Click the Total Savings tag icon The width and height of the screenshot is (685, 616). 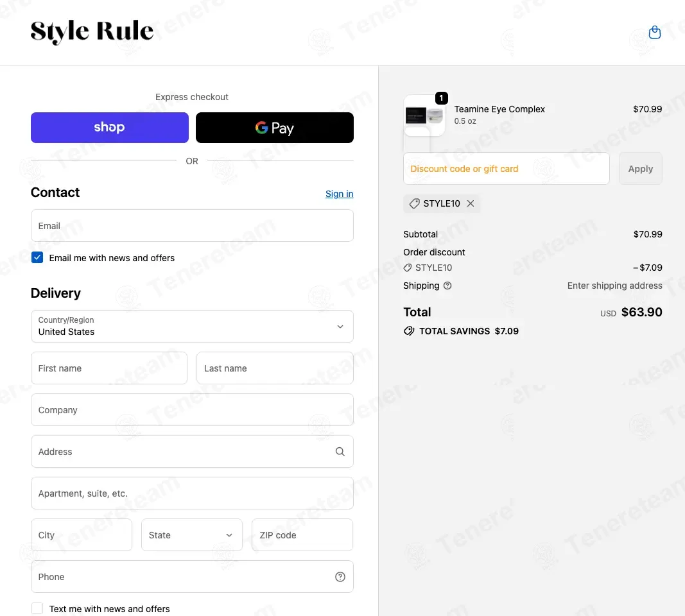pyautogui.click(x=409, y=331)
